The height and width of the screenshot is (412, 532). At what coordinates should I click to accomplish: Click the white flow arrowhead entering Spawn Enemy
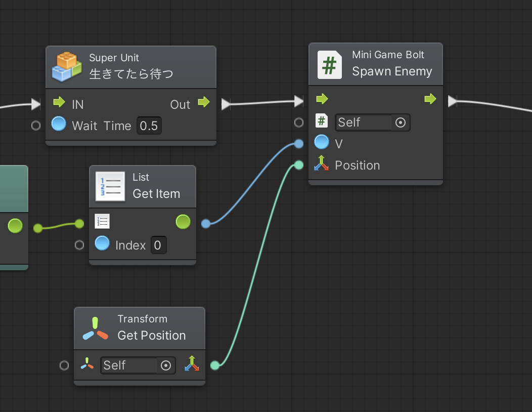[299, 101]
